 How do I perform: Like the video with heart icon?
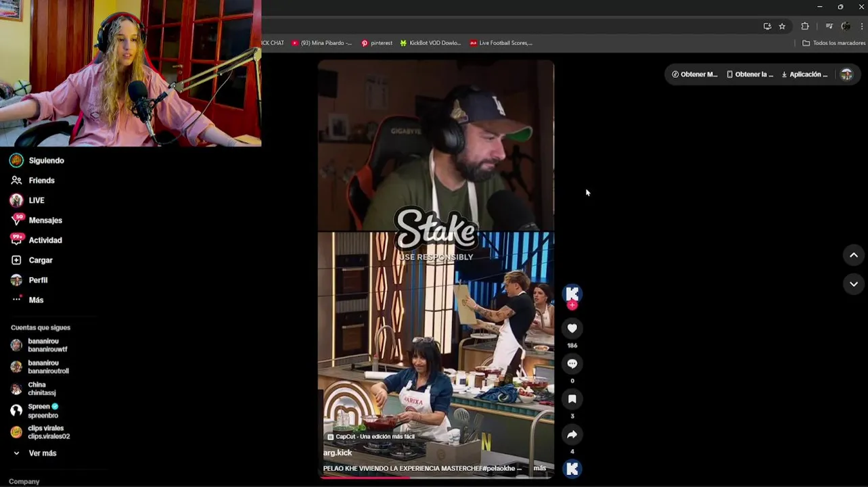[572, 328]
